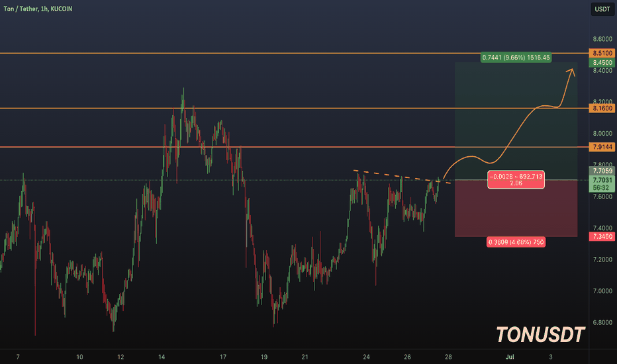This screenshot has width=617, height=364.
Task: Click the 7.3450 red stop price label
Action: (x=602, y=236)
